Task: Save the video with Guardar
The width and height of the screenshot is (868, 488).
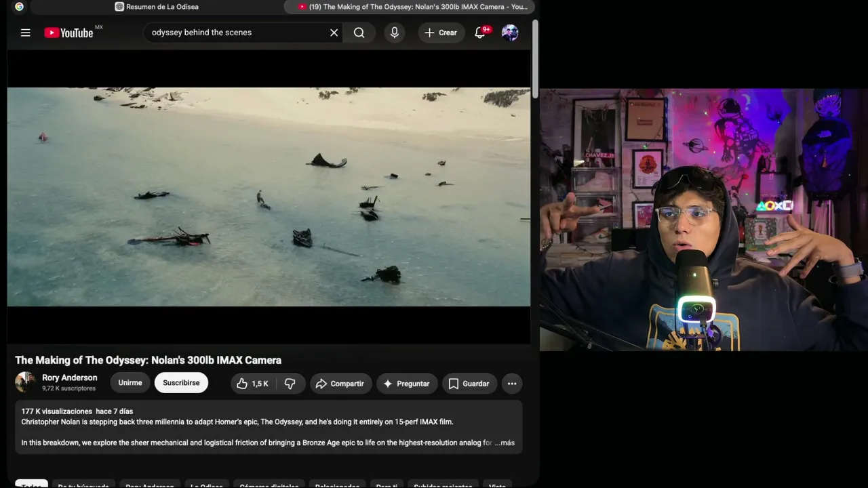Action: (469, 384)
